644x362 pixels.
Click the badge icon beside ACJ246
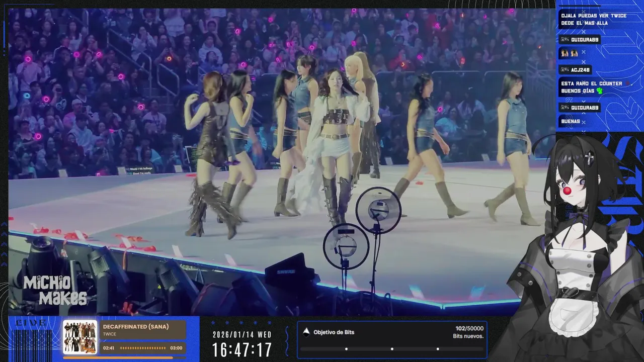click(565, 70)
